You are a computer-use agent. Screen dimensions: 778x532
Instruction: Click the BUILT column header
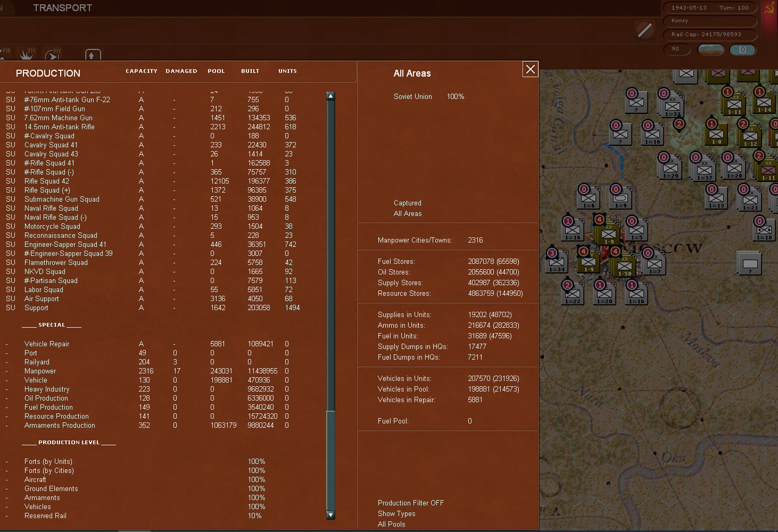click(x=250, y=71)
